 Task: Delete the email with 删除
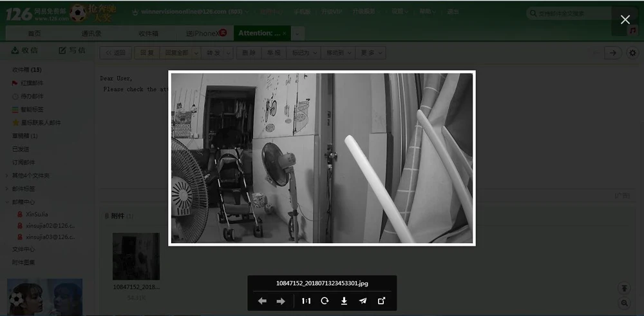(x=249, y=53)
